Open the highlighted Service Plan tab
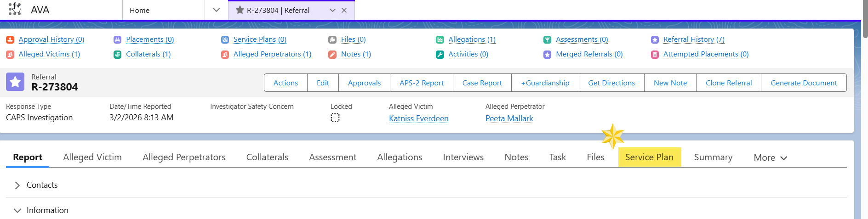The height and width of the screenshot is (219, 868). click(x=649, y=157)
